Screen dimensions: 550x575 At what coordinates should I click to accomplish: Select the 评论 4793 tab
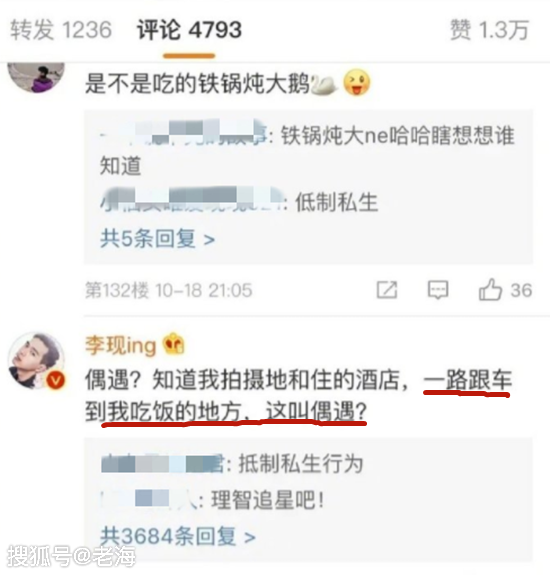coord(189,30)
